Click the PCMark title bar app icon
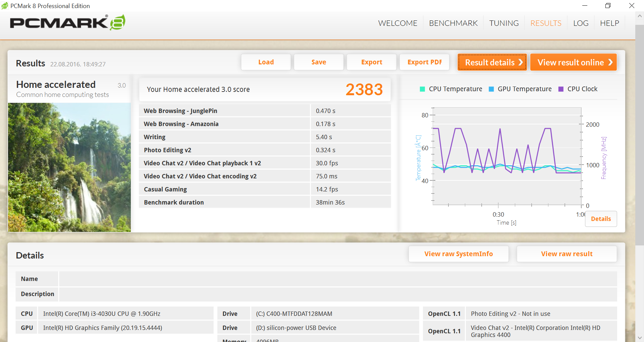This screenshot has width=644, height=342. 5,6
